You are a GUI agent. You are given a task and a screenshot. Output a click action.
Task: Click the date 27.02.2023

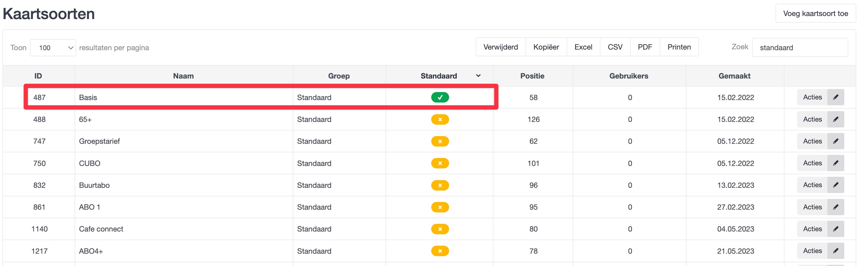click(735, 207)
